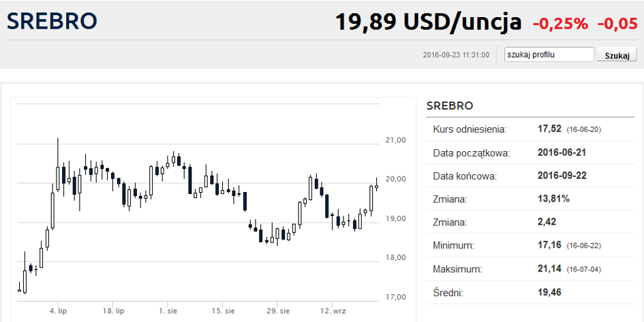Click the -0,25% percentage change value

point(560,24)
